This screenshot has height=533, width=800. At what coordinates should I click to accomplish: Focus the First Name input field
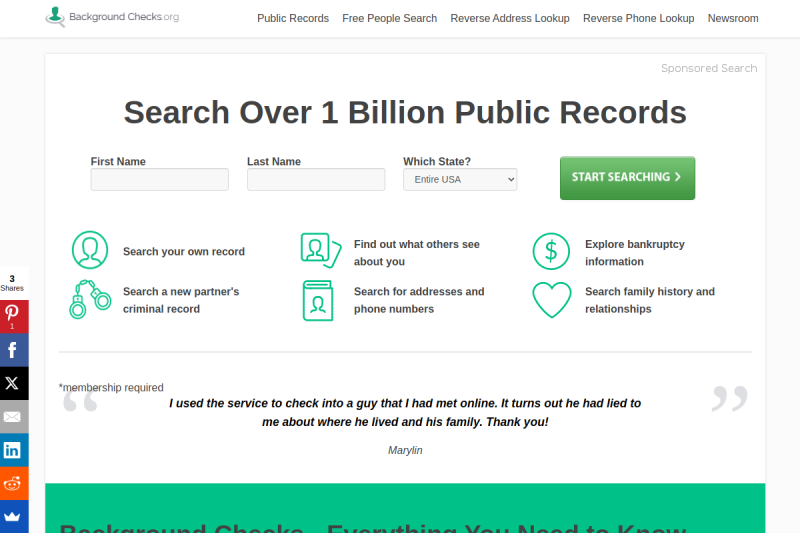(159, 180)
